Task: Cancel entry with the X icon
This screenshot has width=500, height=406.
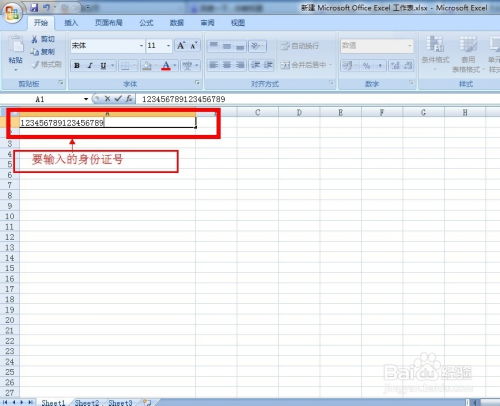Action: 107,99
